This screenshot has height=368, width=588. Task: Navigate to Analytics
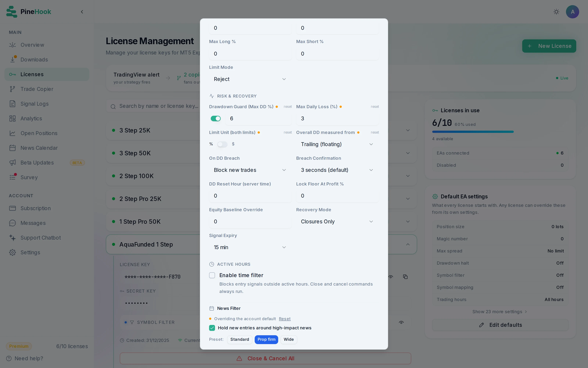pos(47,118)
